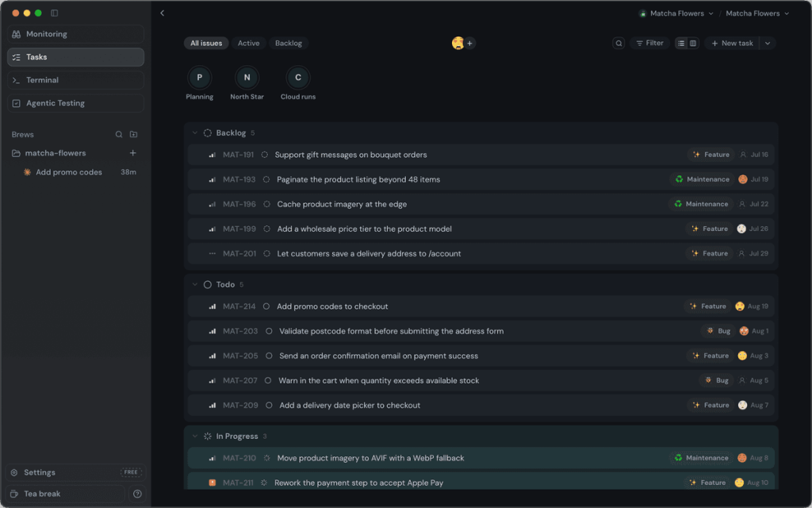The height and width of the screenshot is (508, 812).
Task: Click urgent priority icon of MAT-211
Action: [213, 483]
